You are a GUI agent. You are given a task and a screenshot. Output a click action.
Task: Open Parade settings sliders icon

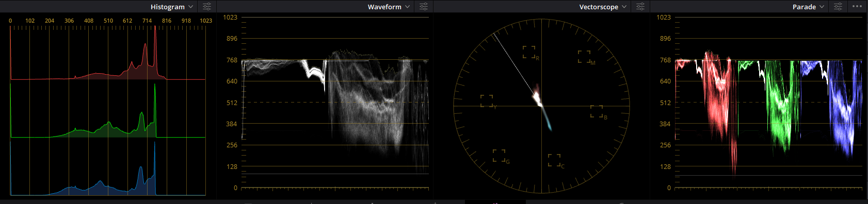pyautogui.click(x=838, y=7)
